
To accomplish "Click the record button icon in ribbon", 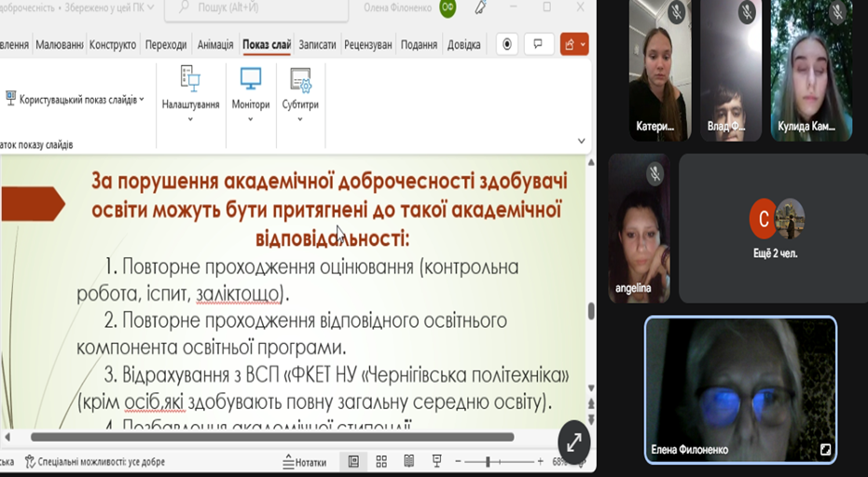I will [x=507, y=44].
